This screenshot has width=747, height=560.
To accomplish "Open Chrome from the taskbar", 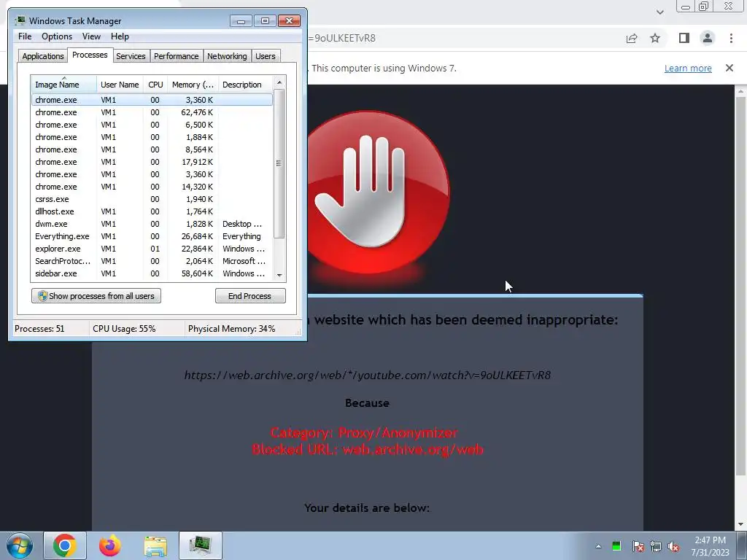I will click(65, 545).
